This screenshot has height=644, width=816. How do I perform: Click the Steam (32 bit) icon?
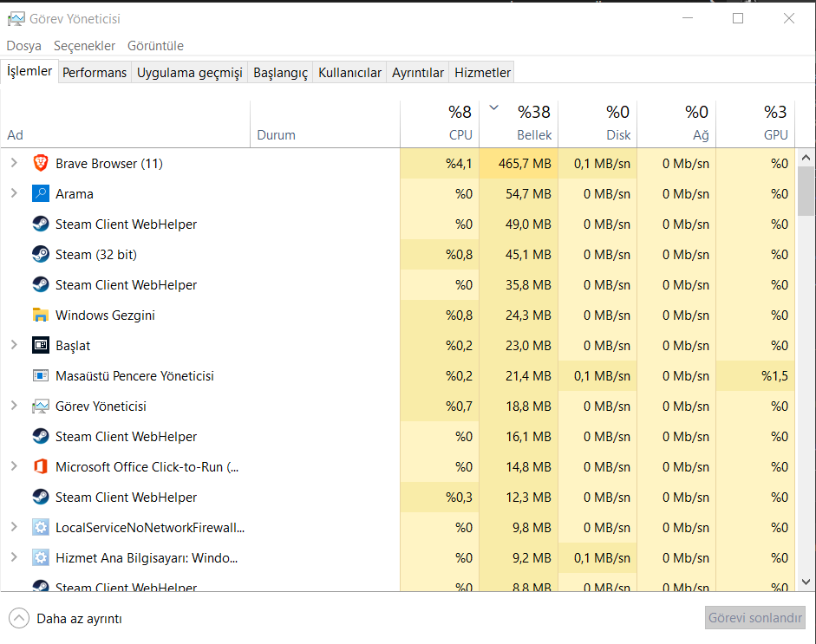(x=40, y=254)
